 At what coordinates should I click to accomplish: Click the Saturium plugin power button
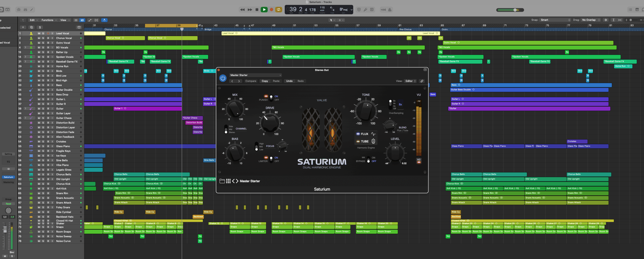[x=223, y=78]
